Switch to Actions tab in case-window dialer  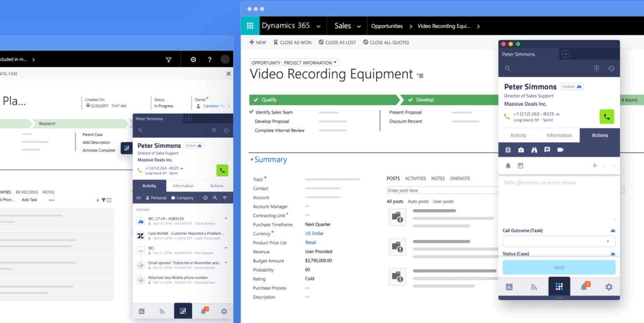216,186
